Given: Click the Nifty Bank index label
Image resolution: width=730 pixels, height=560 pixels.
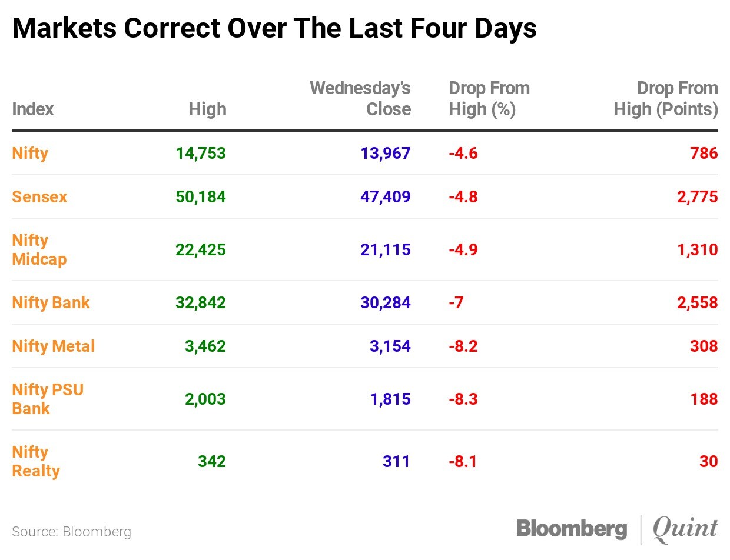Looking at the screenshot, I should click(x=51, y=303).
